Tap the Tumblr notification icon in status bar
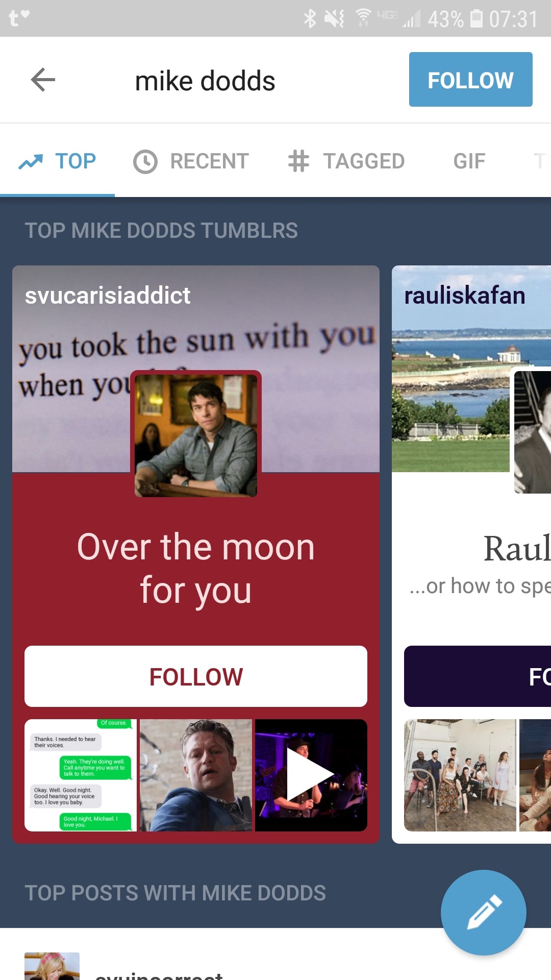This screenshot has height=980, width=551. 19,18
